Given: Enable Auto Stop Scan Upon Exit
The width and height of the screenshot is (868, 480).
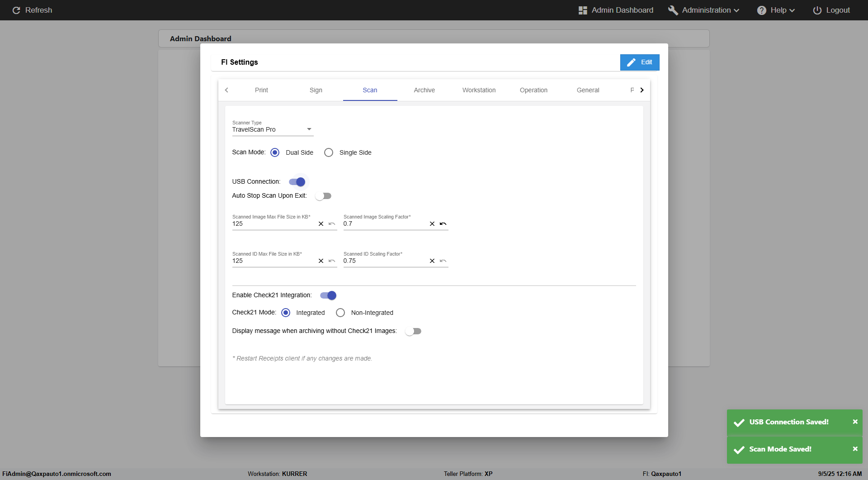Looking at the screenshot, I should click(x=323, y=196).
